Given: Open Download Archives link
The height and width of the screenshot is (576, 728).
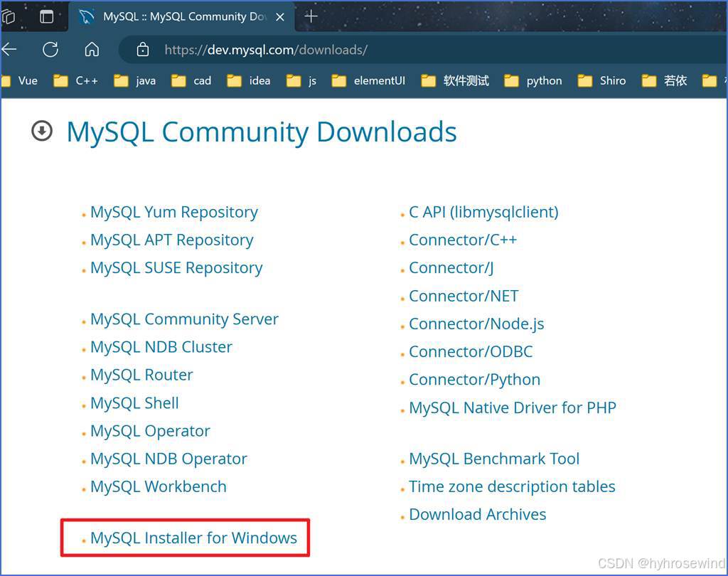Looking at the screenshot, I should [x=477, y=515].
